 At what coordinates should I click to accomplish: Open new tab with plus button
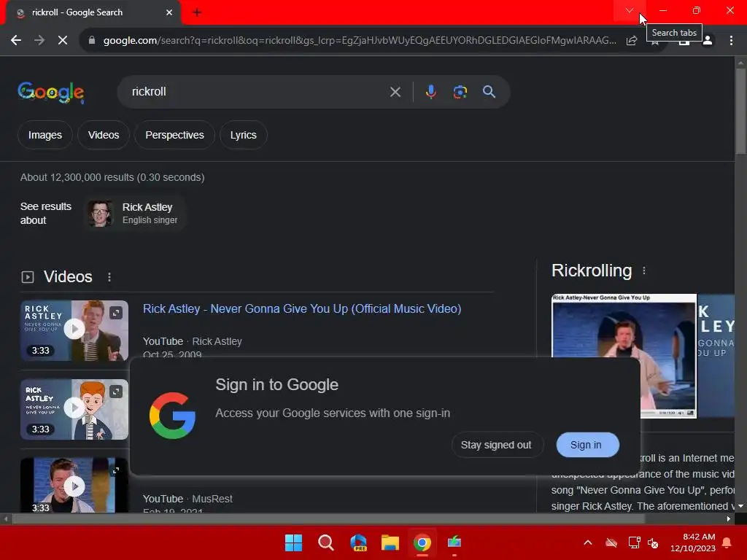coord(197,12)
